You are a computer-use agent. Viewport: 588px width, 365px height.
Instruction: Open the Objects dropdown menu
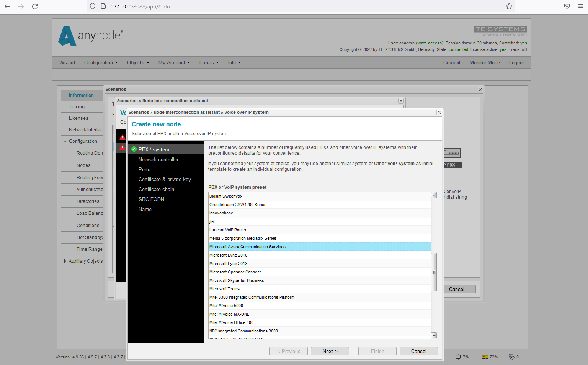[x=138, y=63]
